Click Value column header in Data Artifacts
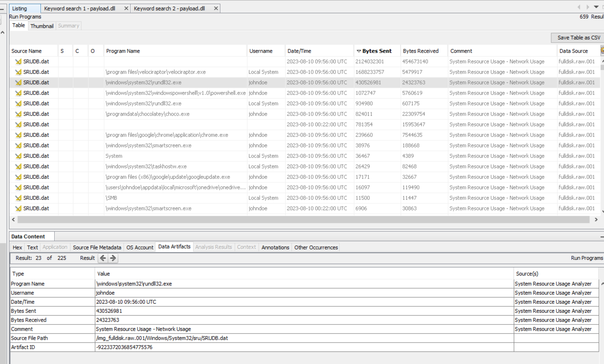 304,274
